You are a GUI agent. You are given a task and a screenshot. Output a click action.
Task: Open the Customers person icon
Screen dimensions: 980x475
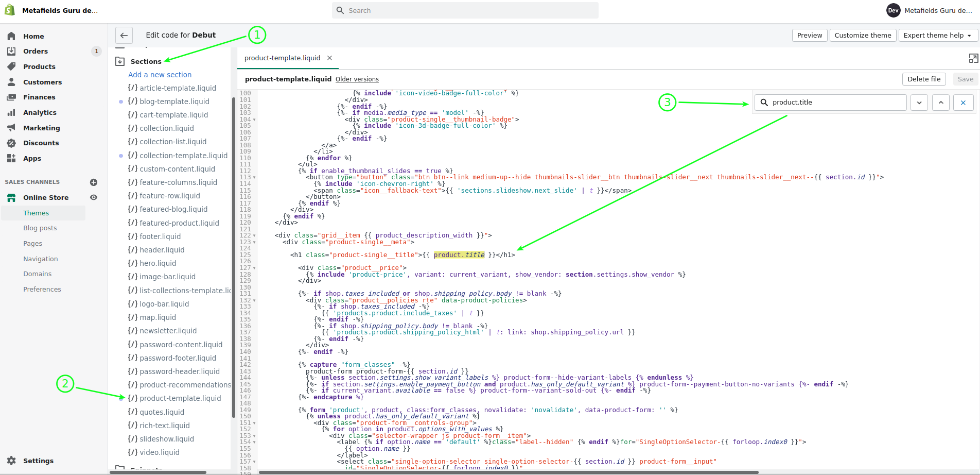(11, 82)
